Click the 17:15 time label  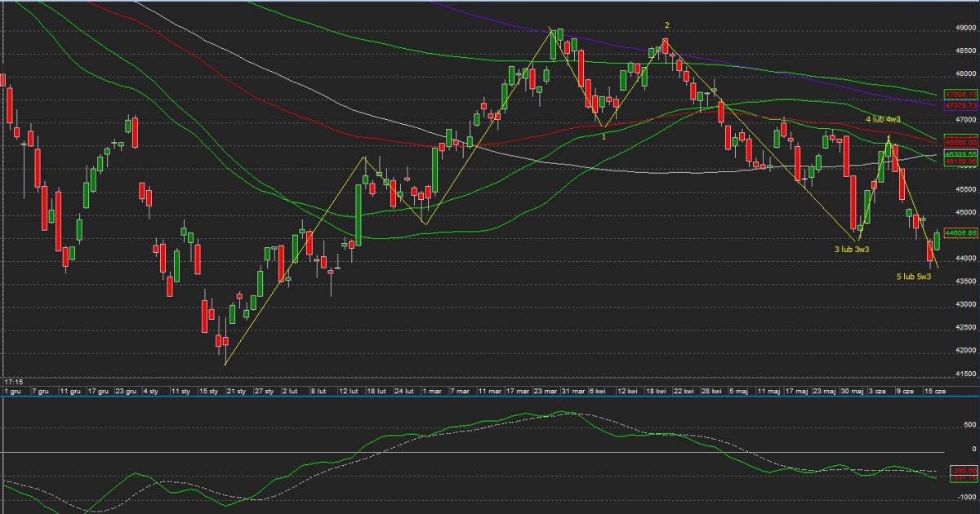point(12,381)
